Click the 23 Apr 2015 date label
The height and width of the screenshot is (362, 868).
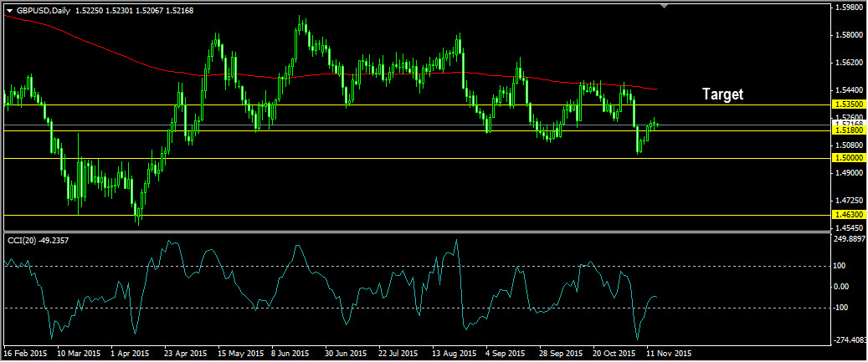[x=186, y=353]
